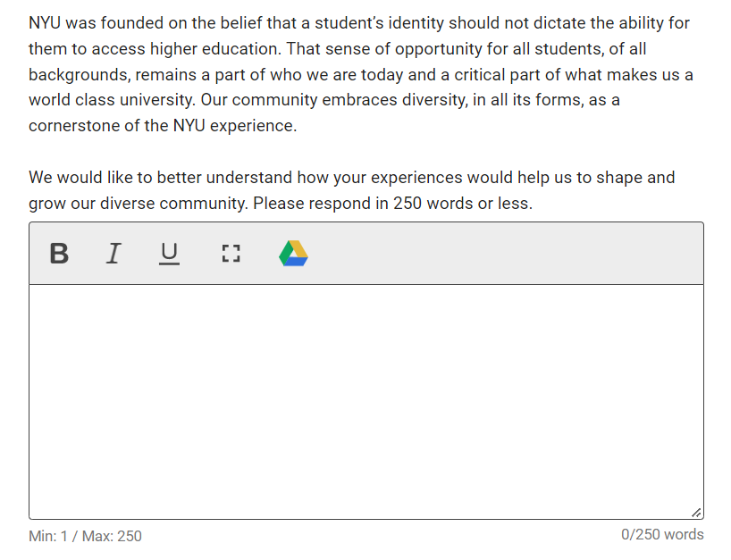731x560 pixels.
Task: Open the Google Drive upload icon
Action: pos(293,254)
